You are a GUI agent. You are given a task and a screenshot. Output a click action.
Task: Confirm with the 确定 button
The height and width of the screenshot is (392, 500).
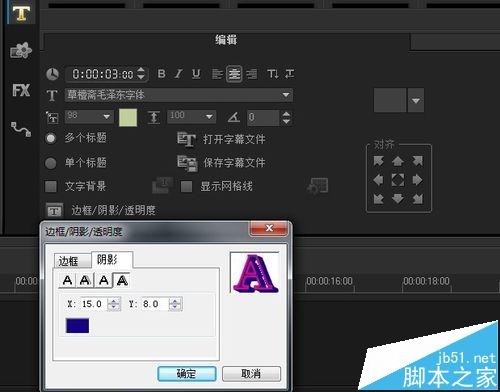[x=187, y=374]
